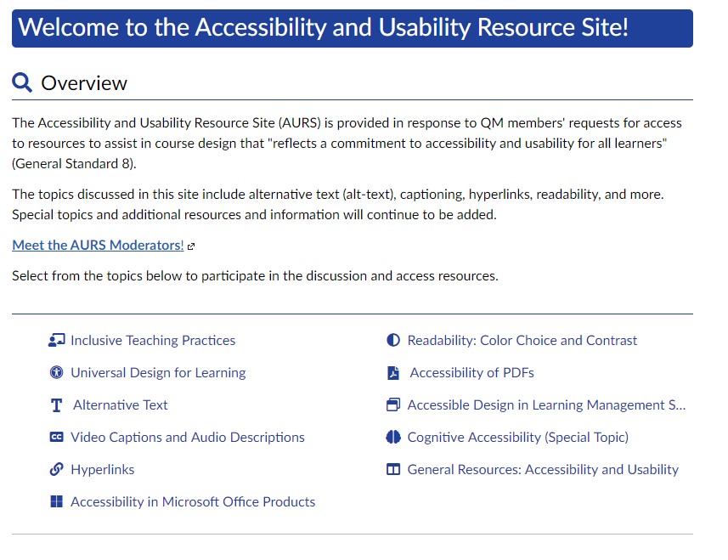The width and height of the screenshot is (728, 560).
Task: Click the Universal Design accessibility person icon
Action: click(x=57, y=373)
